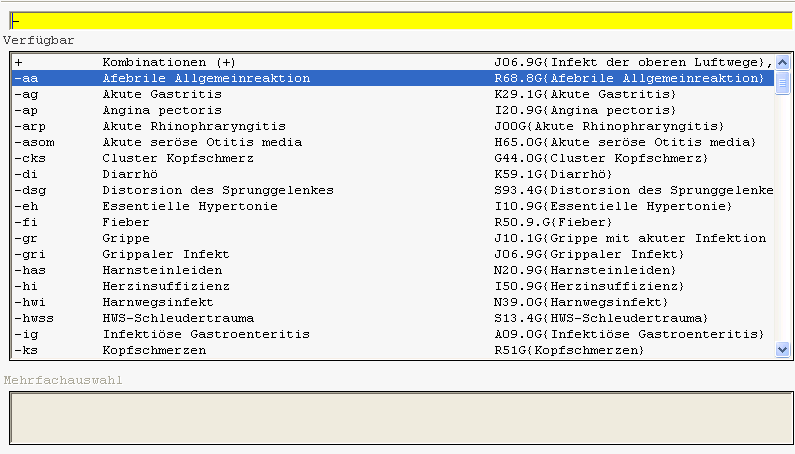
Task: Choose HWS-Schleudertrauma in the list
Action: click(393, 318)
